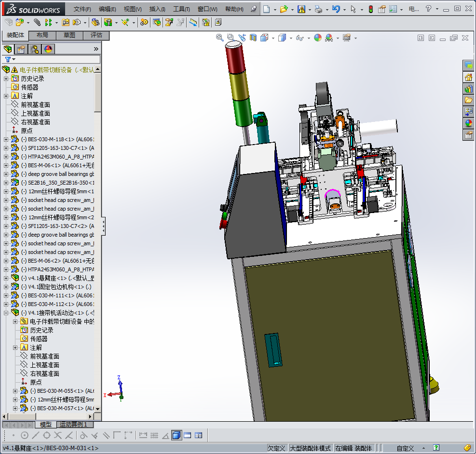Image resolution: width=476 pixels, height=454 pixels.
Task: Open dropdown arrow next to Display Style icon
Action: click(x=291, y=38)
